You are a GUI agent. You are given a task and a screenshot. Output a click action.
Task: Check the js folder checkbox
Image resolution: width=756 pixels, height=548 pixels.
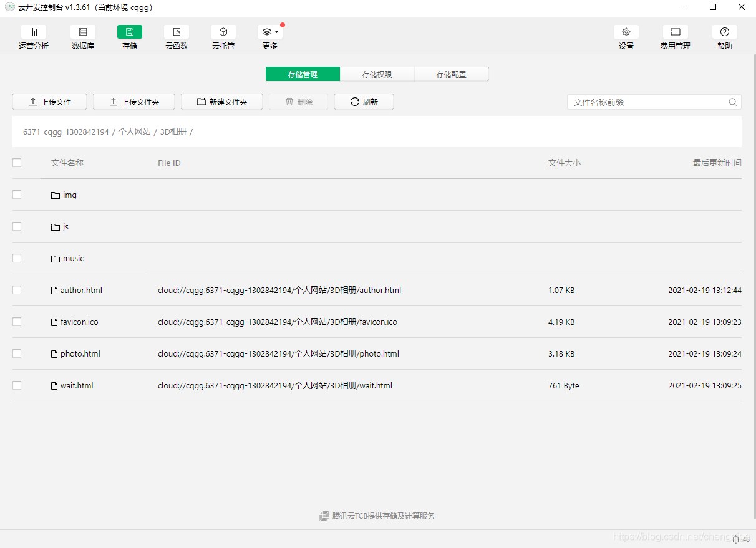pyautogui.click(x=17, y=226)
